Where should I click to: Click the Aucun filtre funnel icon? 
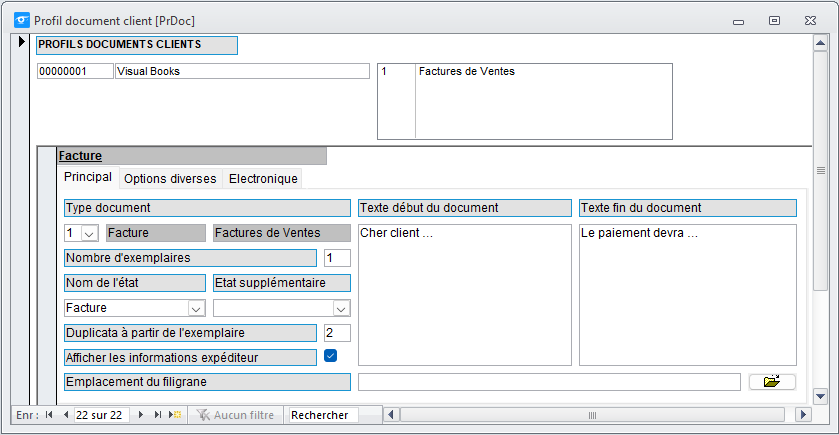point(203,415)
